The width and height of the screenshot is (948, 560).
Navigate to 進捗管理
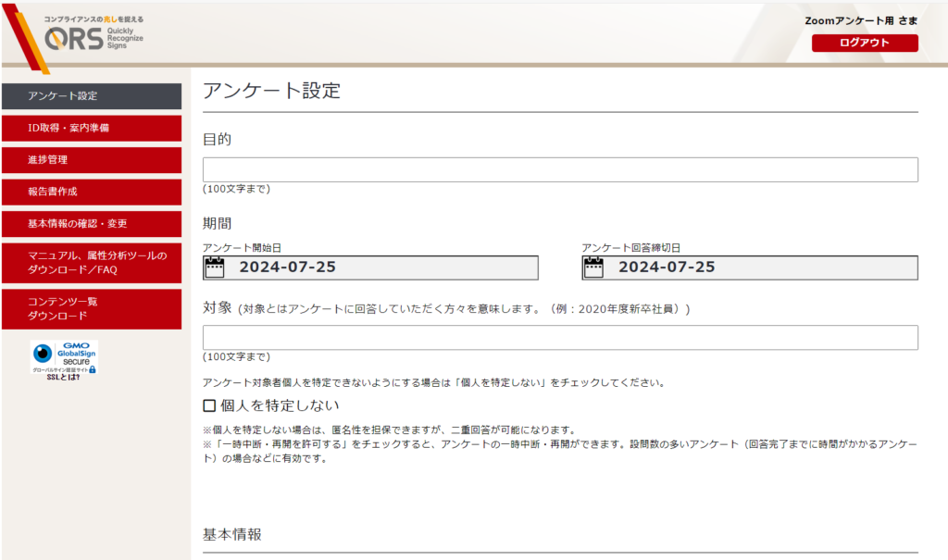pos(92,159)
